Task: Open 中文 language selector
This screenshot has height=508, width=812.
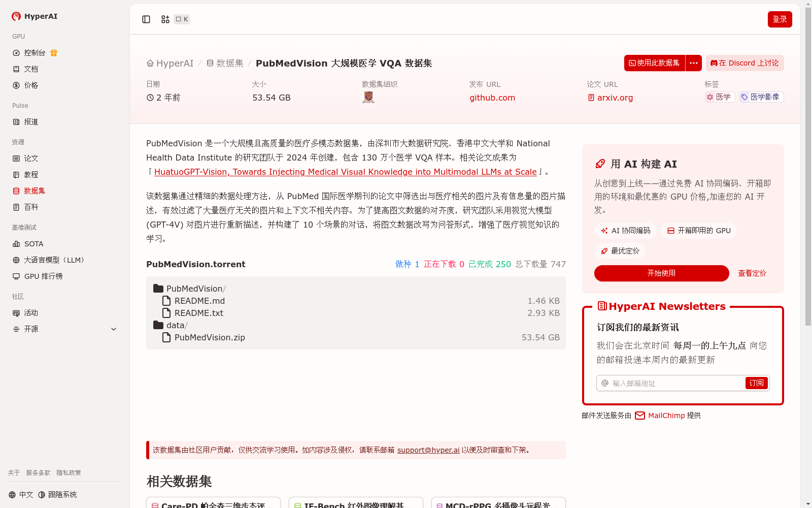Action: coord(21,495)
